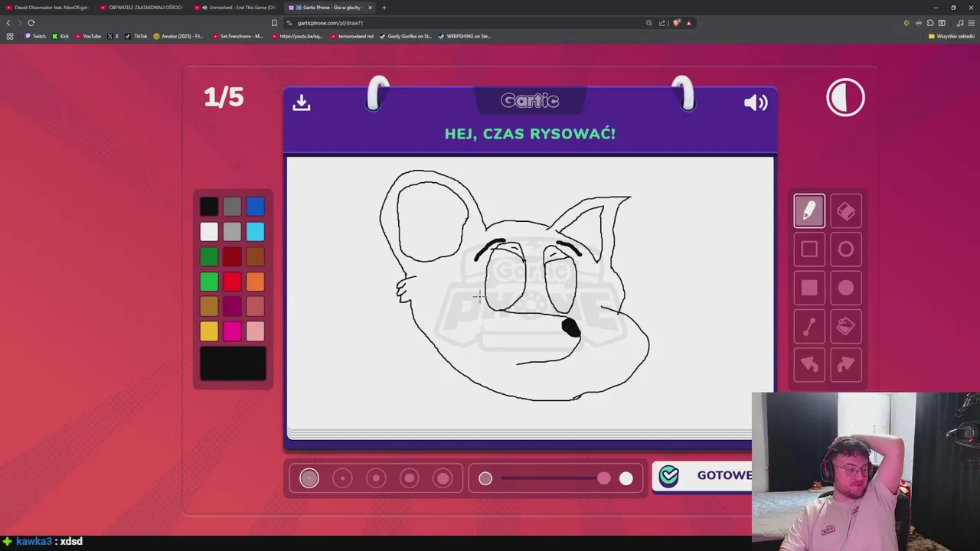Screen dimensions: 980x551
Task: Undo the last stroke
Action: [809, 365]
